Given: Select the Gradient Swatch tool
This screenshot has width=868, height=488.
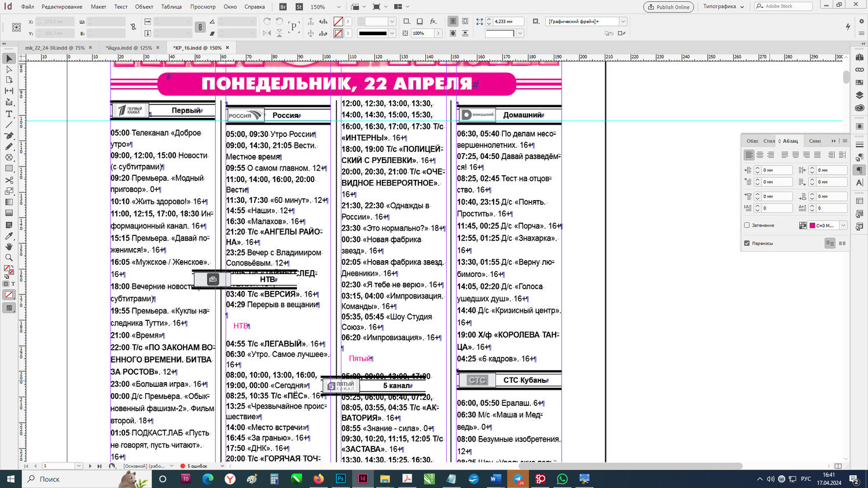Looking at the screenshot, I should [9, 202].
